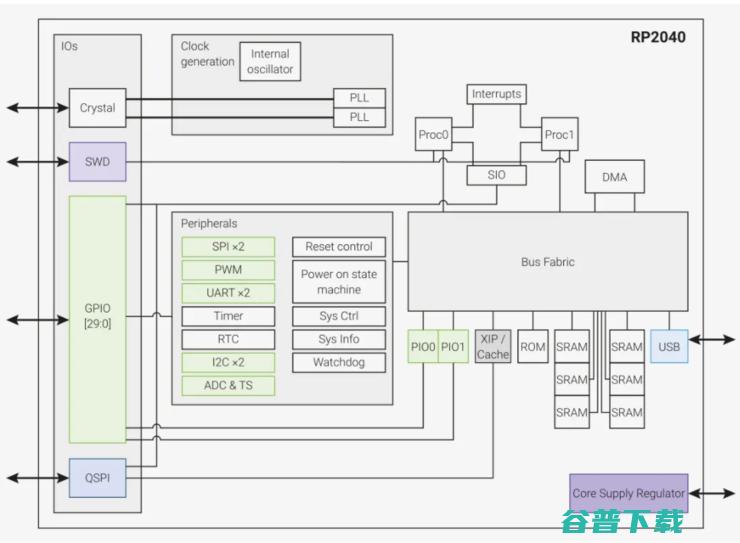
Task: Click the Internal oscillator box
Action: click(270, 61)
